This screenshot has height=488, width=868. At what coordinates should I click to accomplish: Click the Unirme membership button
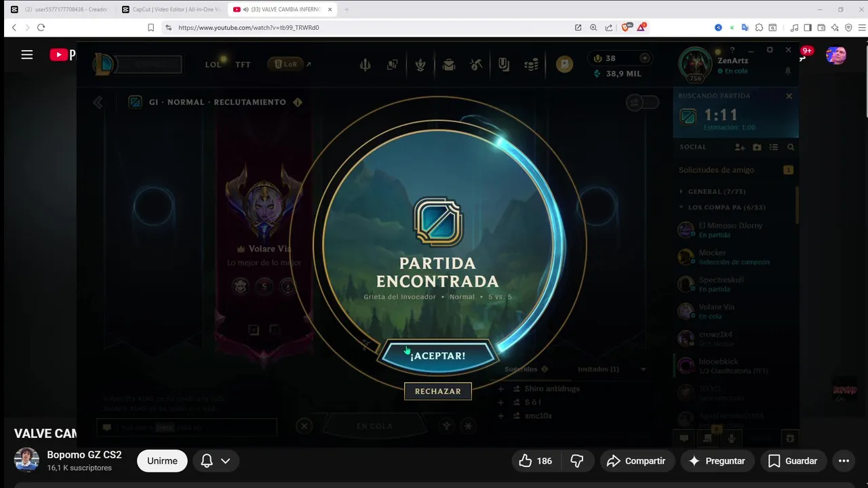(x=162, y=461)
